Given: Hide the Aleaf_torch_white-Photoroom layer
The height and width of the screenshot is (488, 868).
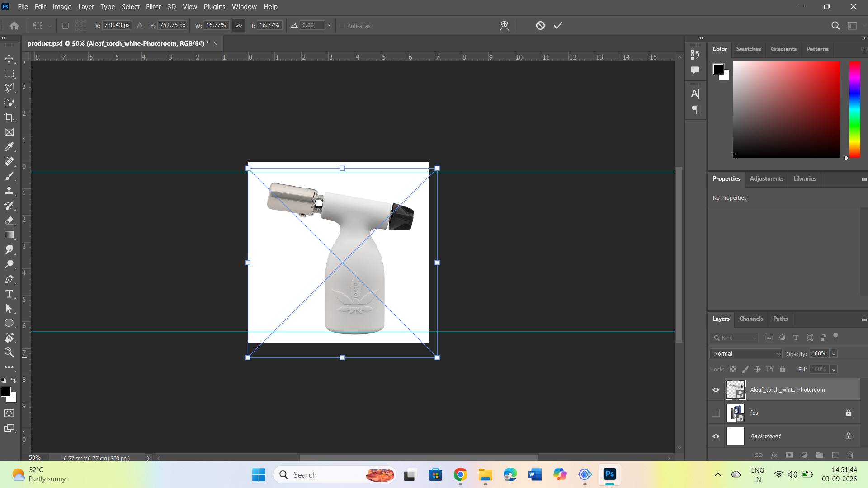Looking at the screenshot, I should (x=716, y=390).
